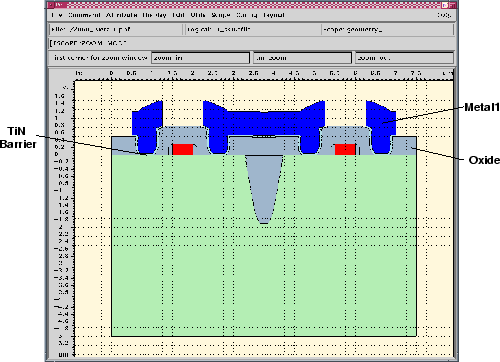Click the scope geometry field
Viewport: 500px width, 362px height.
pyautogui.click(x=388, y=29)
